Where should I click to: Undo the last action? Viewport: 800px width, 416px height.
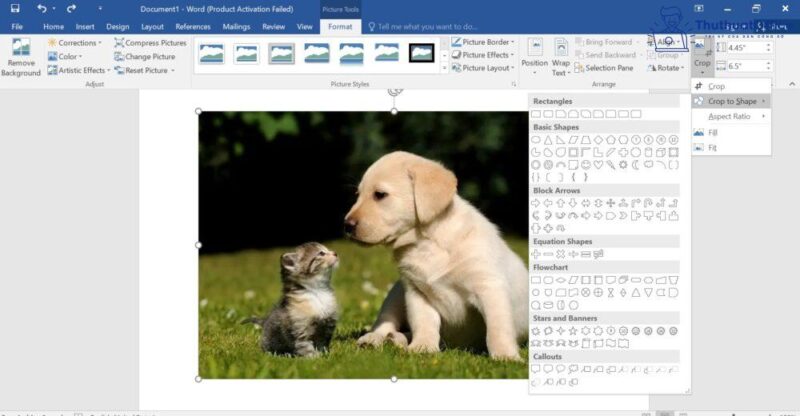(42, 9)
